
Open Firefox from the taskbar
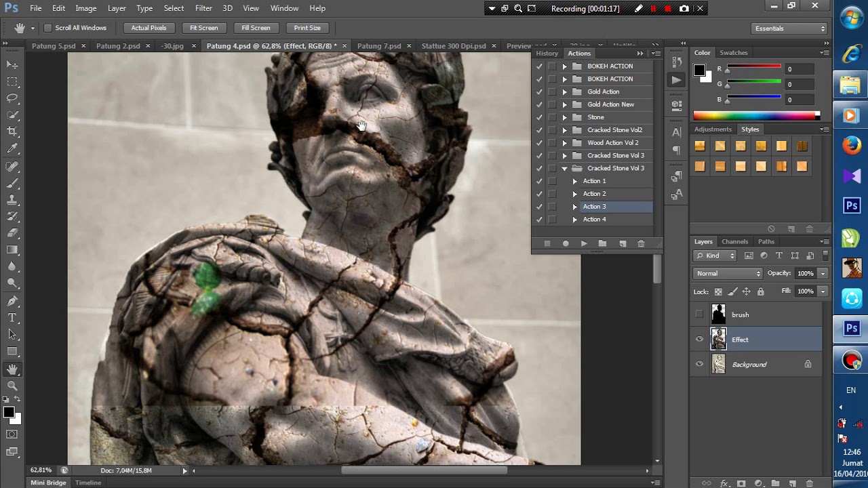(851, 145)
